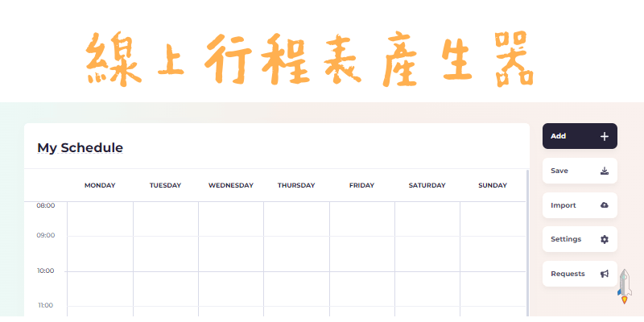Click the plus icon on Add button

click(605, 136)
